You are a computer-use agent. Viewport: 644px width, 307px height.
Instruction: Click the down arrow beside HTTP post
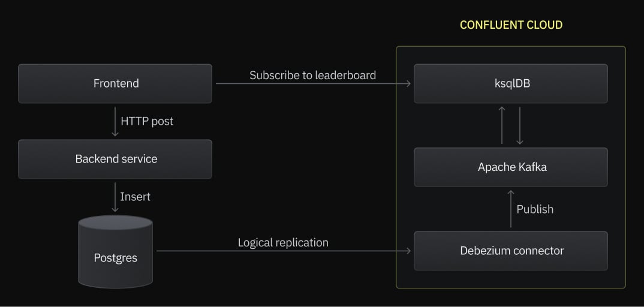click(115, 122)
